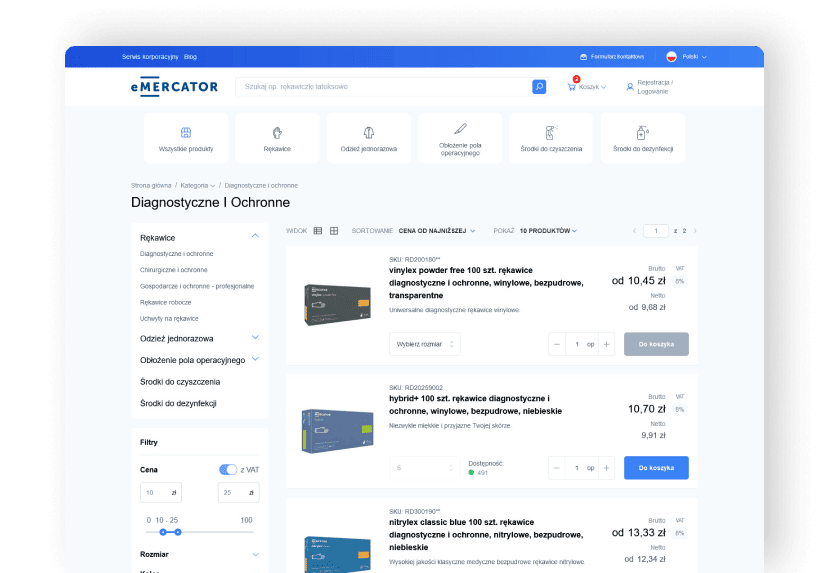830x573 pixels.
Task: Open Wybierz rozmiar size dropdown
Action: pyautogui.click(x=425, y=344)
